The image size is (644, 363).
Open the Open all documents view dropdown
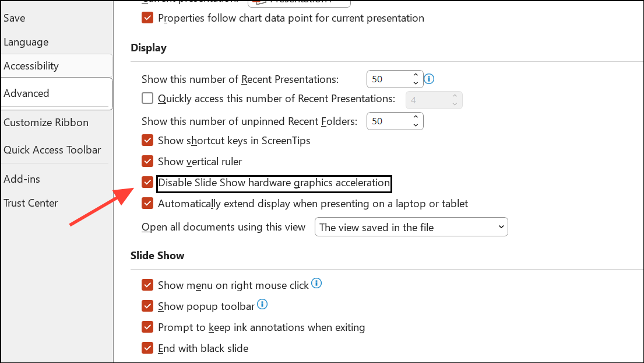[x=500, y=226]
